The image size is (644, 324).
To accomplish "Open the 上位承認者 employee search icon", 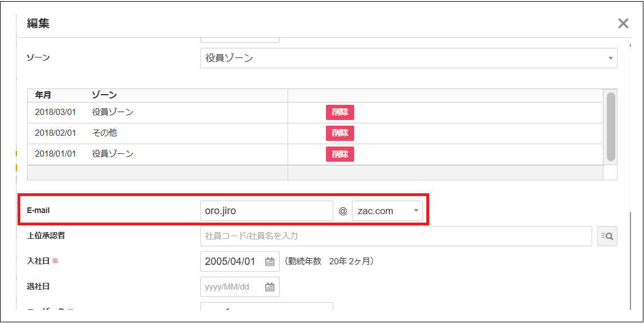I will pos(607,236).
